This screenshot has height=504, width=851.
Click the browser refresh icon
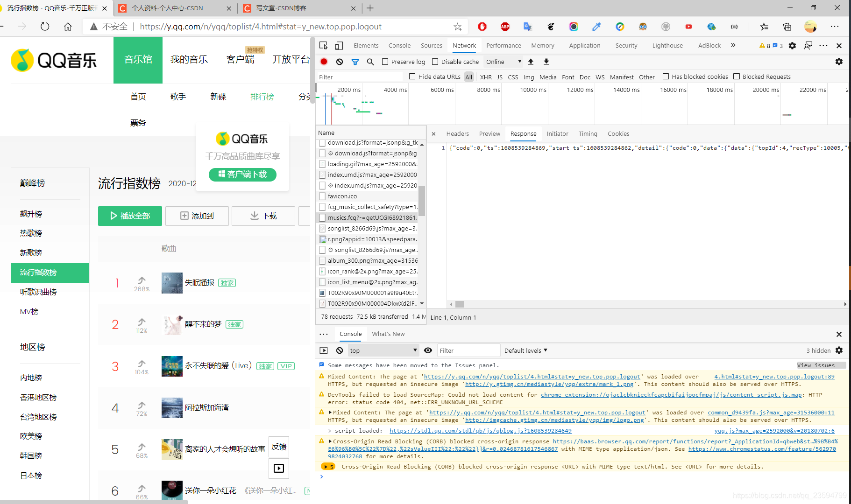[x=45, y=27]
